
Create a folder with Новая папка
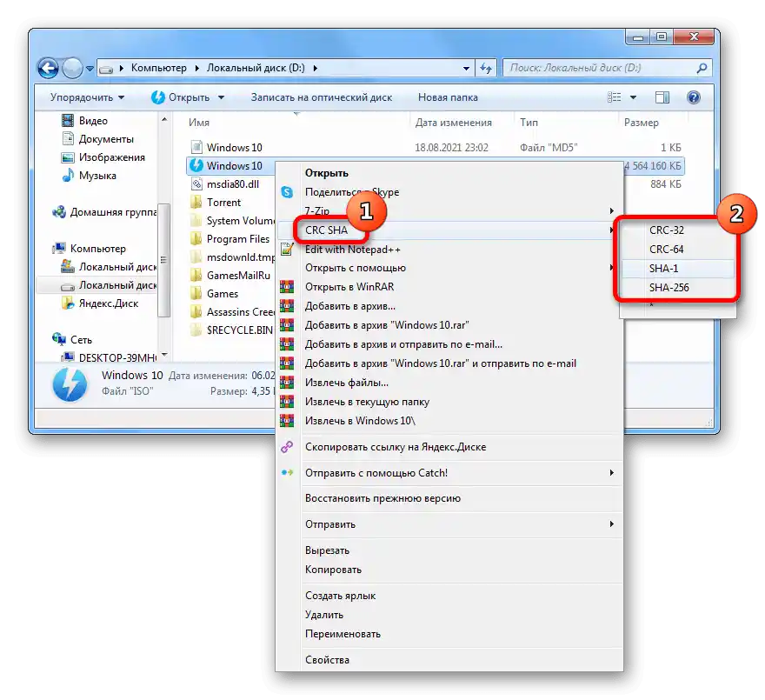point(448,97)
